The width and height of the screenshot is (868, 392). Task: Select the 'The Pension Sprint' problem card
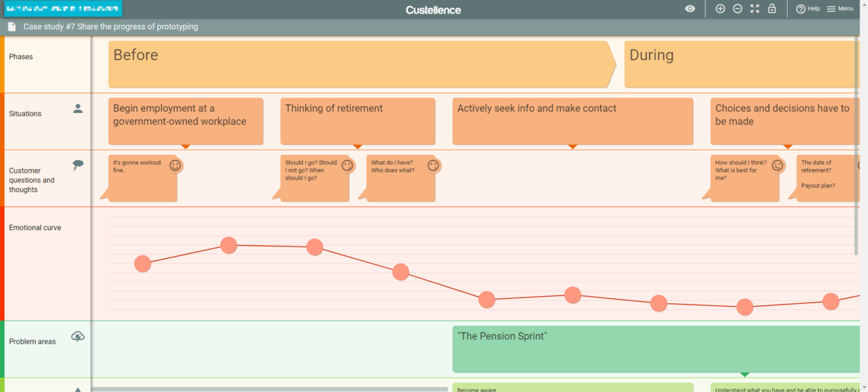pyautogui.click(x=655, y=349)
